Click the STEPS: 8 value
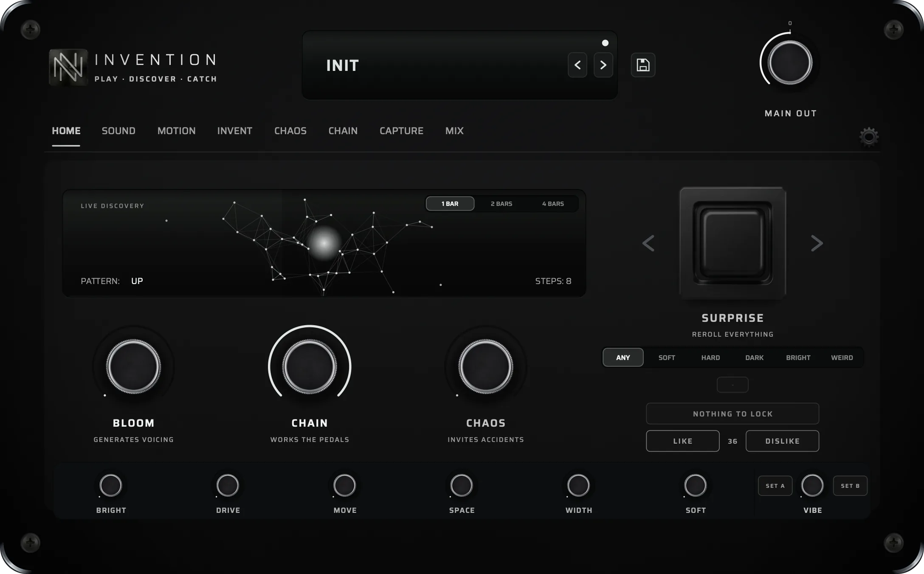Screen dimensions: 924x574 tap(553, 281)
